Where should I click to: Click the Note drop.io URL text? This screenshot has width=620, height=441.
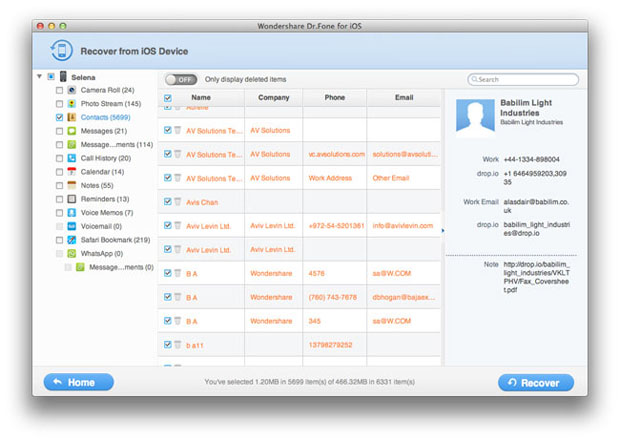537,277
